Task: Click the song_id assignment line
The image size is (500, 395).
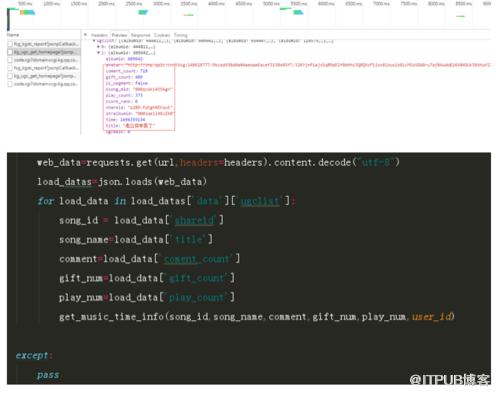Action: pos(141,220)
